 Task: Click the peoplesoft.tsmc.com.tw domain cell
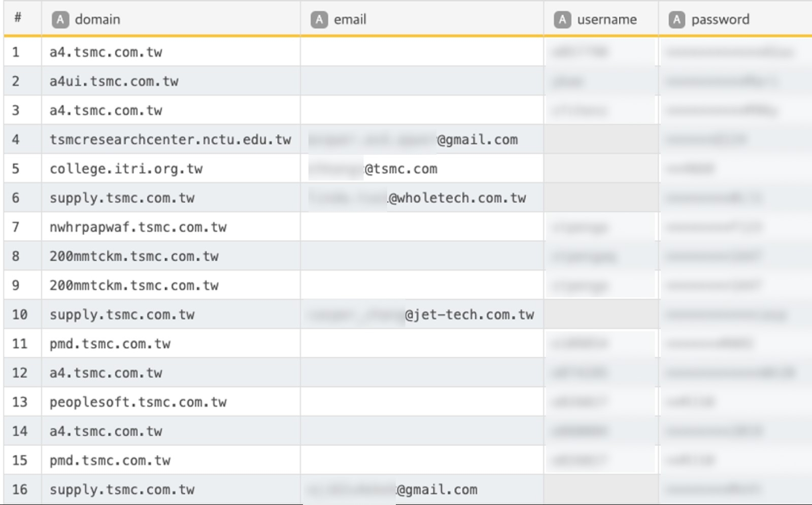coord(138,402)
